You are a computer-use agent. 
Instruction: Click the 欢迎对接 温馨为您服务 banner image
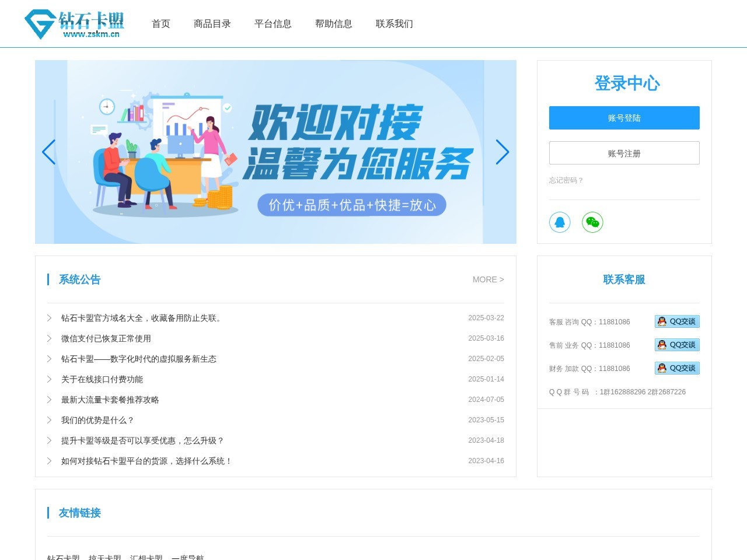click(275, 152)
